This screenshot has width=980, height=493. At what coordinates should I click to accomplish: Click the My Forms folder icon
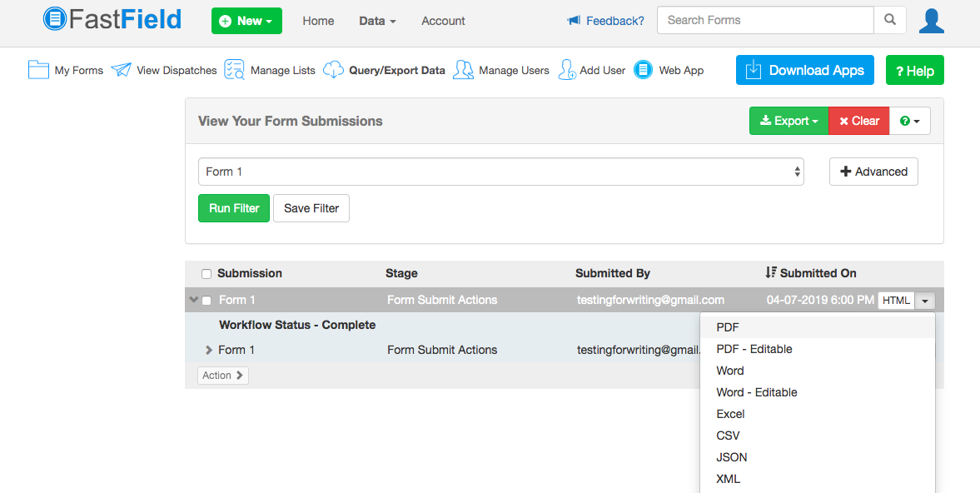click(38, 70)
